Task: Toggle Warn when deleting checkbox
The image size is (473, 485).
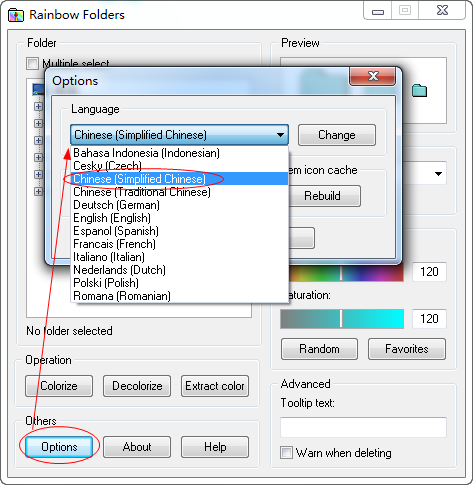Action: (x=286, y=453)
